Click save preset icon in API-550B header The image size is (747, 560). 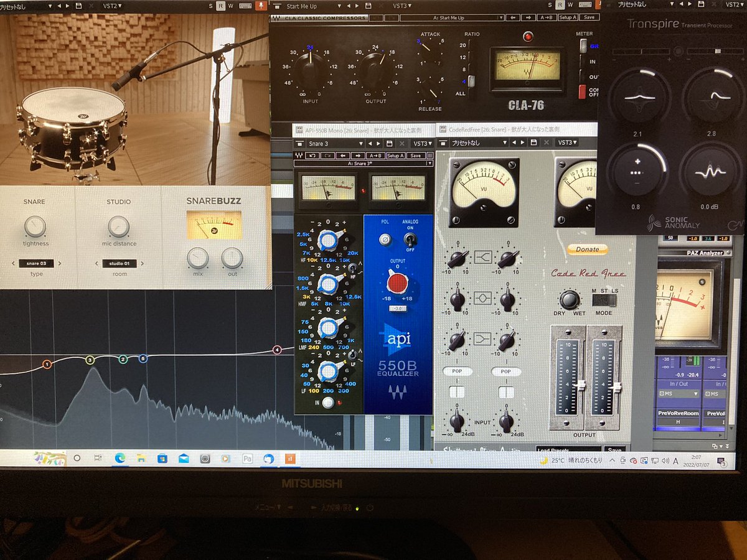(389, 144)
